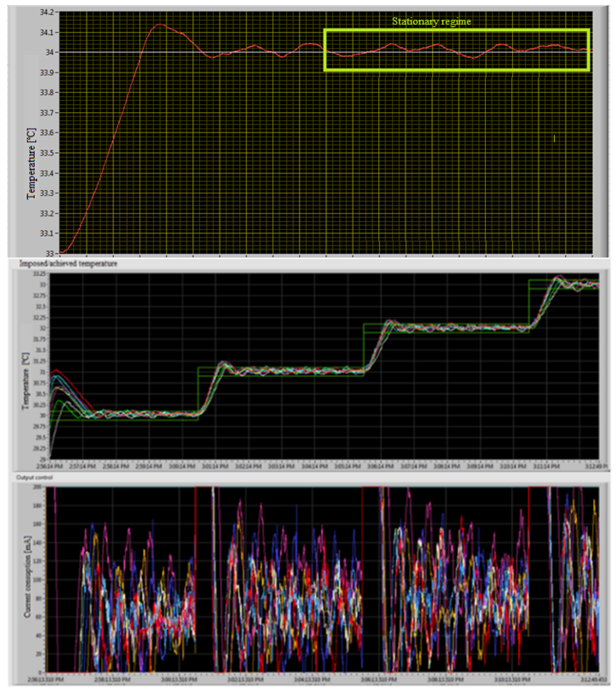Click the 'Output control' chart title
This screenshot has height=694, width=616.
34,478
